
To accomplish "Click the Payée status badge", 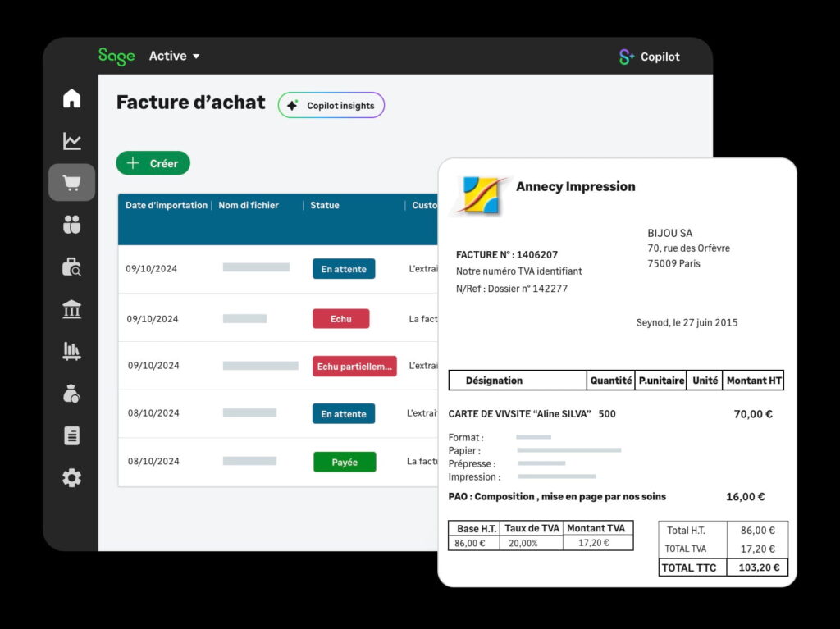I will [345, 462].
